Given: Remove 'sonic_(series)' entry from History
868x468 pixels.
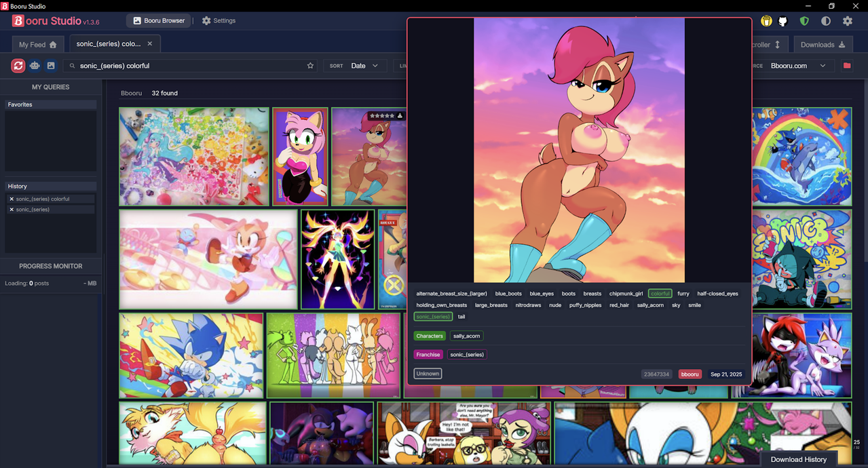Looking at the screenshot, I should (x=12, y=210).
